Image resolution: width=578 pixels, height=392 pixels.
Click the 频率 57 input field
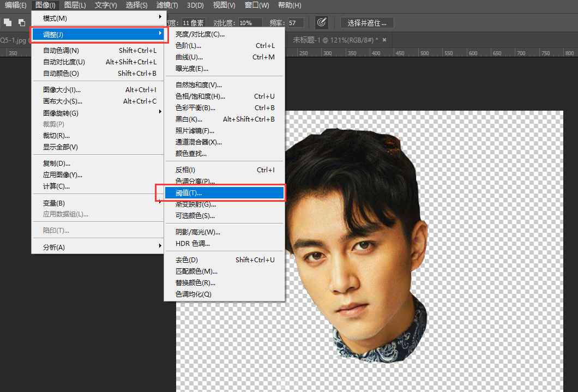click(x=296, y=23)
